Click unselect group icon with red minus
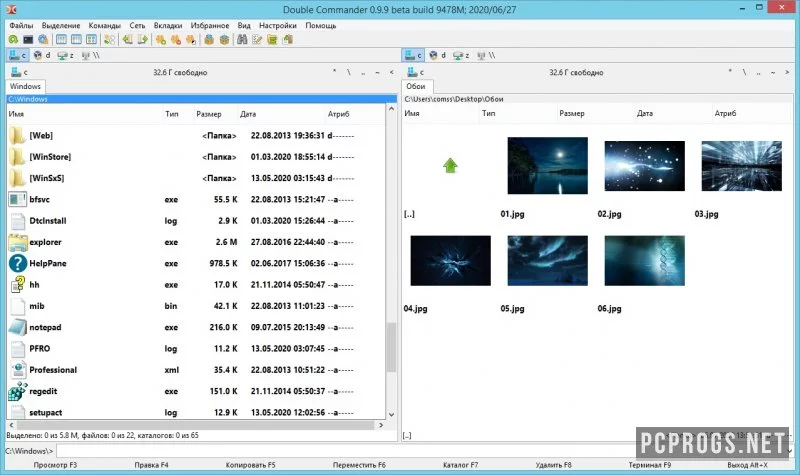This screenshot has height=475, width=800. pyautogui.click(x=176, y=39)
